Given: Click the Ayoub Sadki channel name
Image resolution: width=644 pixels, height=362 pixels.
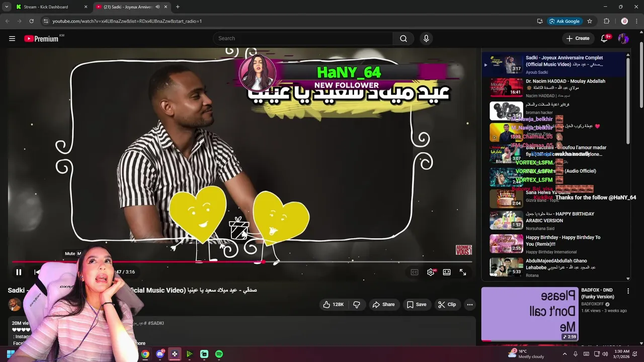Looking at the screenshot, I should 538,72.
